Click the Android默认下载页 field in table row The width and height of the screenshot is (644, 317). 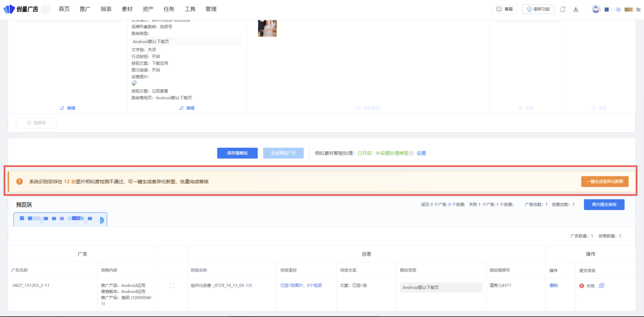[x=441, y=287]
